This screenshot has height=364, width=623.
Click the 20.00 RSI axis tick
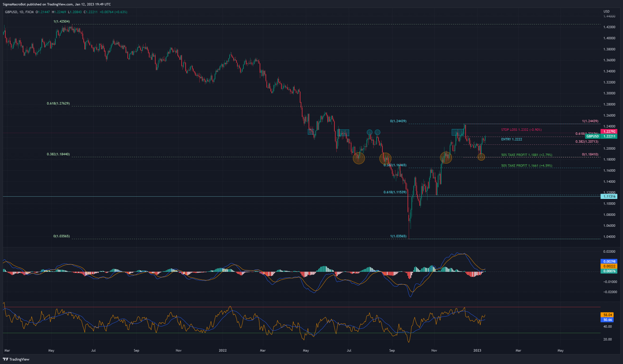608,339
